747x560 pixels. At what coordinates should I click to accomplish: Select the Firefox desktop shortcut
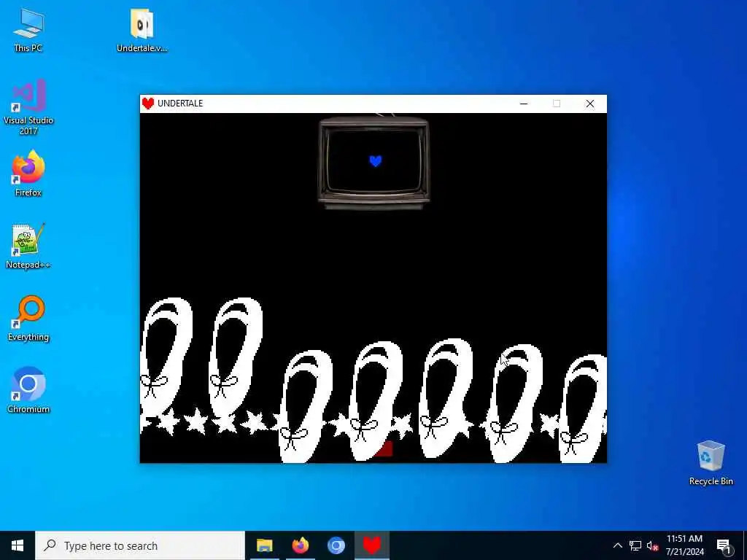click(x=28, y=174)
